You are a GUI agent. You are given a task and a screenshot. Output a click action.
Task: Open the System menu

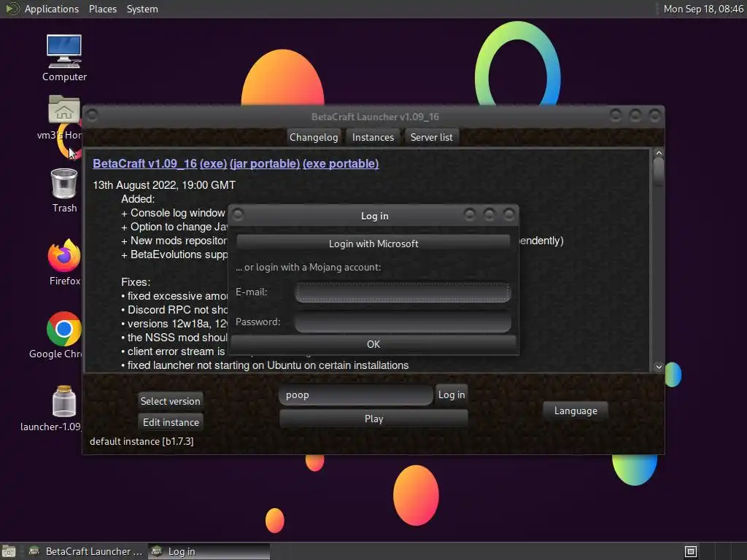pyautogui.click(x=142, y=9)
